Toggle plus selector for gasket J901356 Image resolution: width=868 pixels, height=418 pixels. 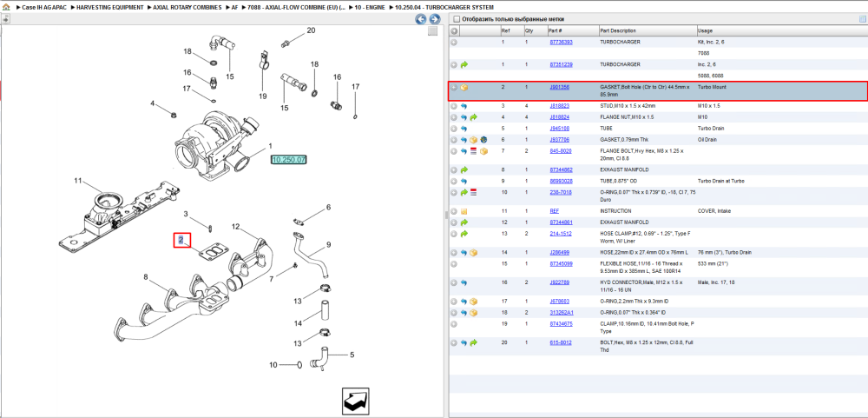point(454,88)
